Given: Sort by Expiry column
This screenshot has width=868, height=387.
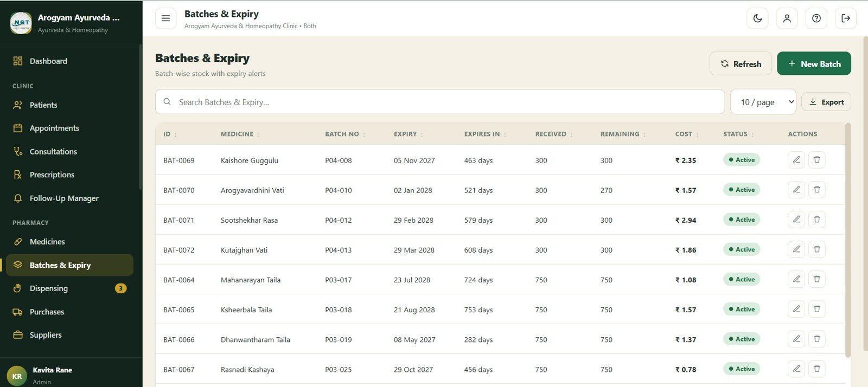Looking at the screenshot, I should pos(409,134).
